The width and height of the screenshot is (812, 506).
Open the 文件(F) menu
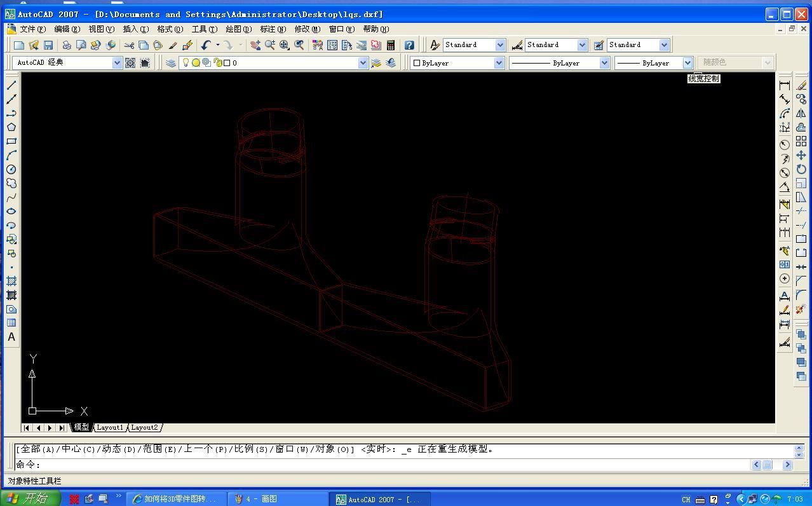(33, 29)
